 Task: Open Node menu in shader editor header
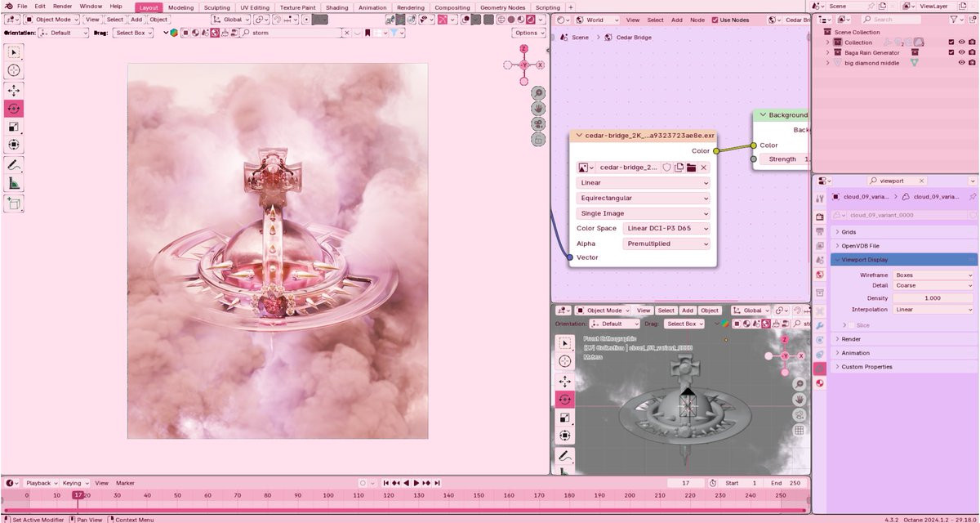(x=697, y=20)
